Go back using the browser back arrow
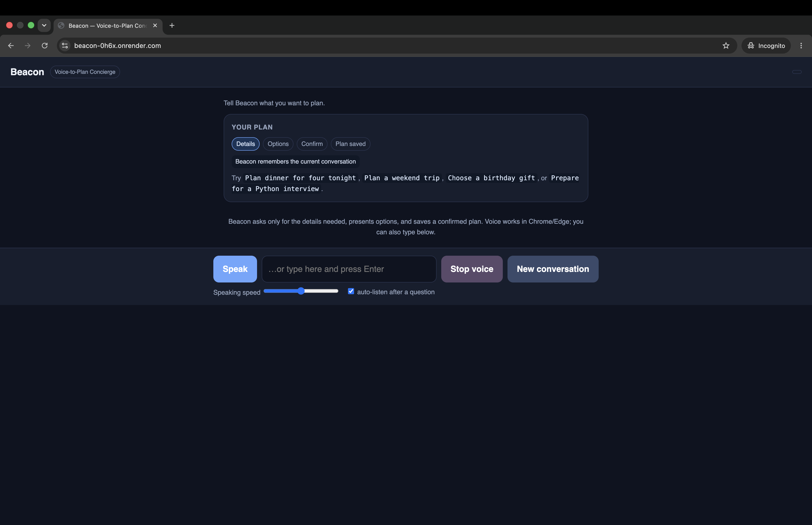The width and height of the screenshot is (812, 525). pyautogui.click(x=11, y=46)
